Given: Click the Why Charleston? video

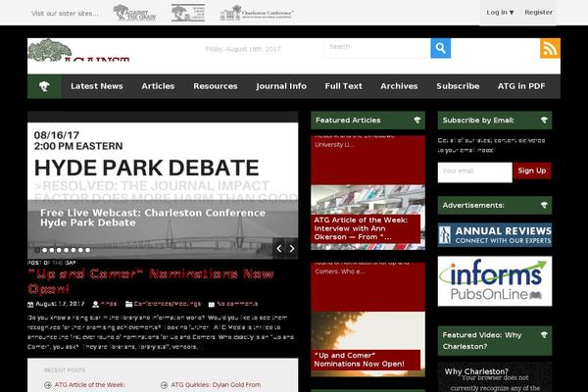Looking at the screenshot, I should point(495,377).
